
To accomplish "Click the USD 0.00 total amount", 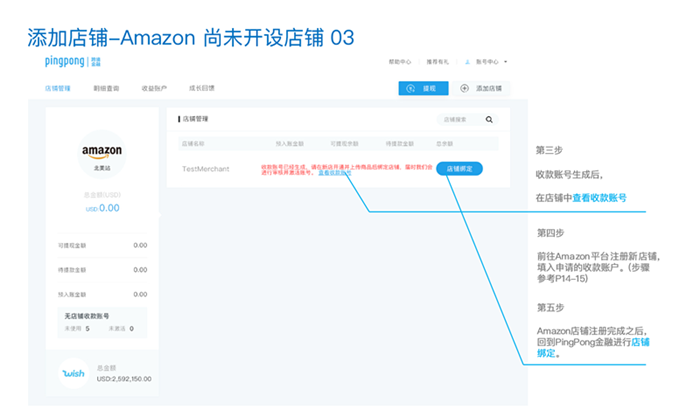I will pos(103,208).
